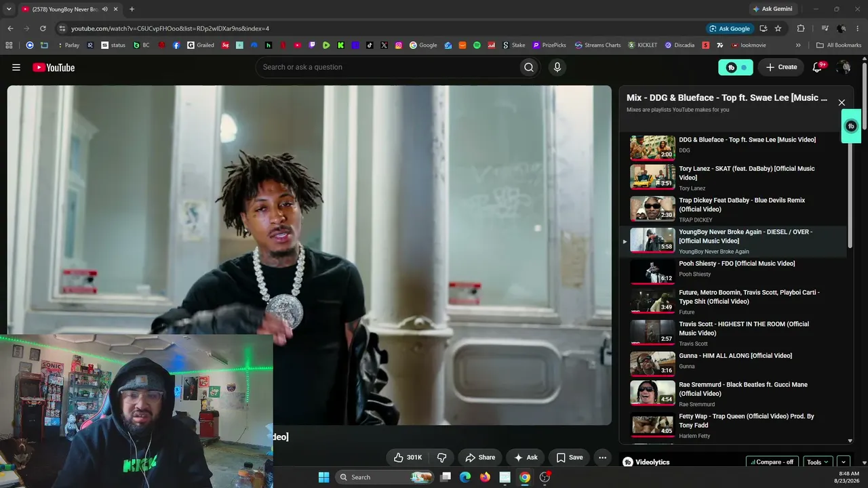Click the Chrome icon on the taskbar
The height and width of the screenshot is (488, 868).
(525, 477)
